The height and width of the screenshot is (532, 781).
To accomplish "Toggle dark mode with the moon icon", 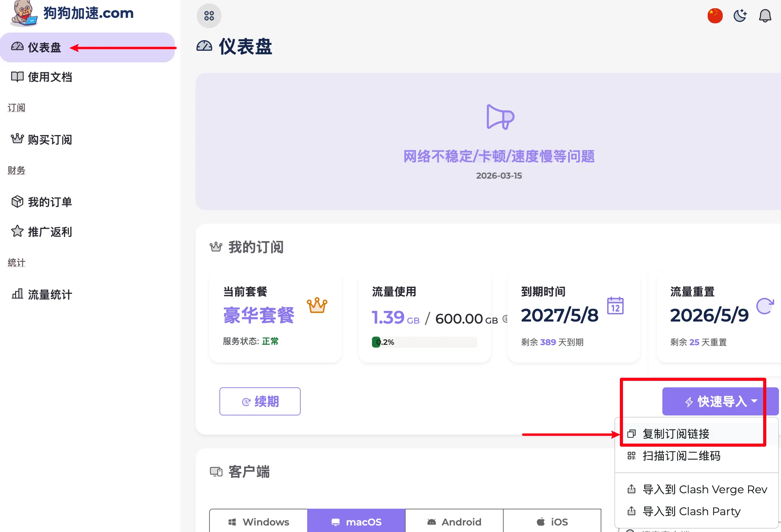I will click(x=740, y=15).
